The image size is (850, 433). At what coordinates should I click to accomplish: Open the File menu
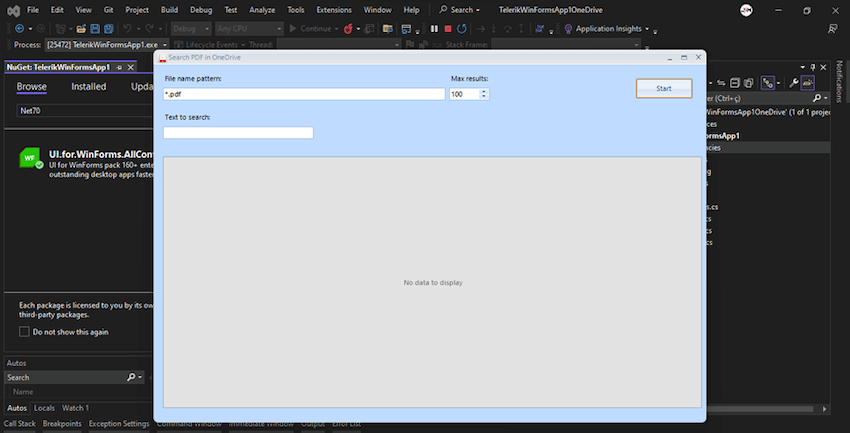click(33, 10)
